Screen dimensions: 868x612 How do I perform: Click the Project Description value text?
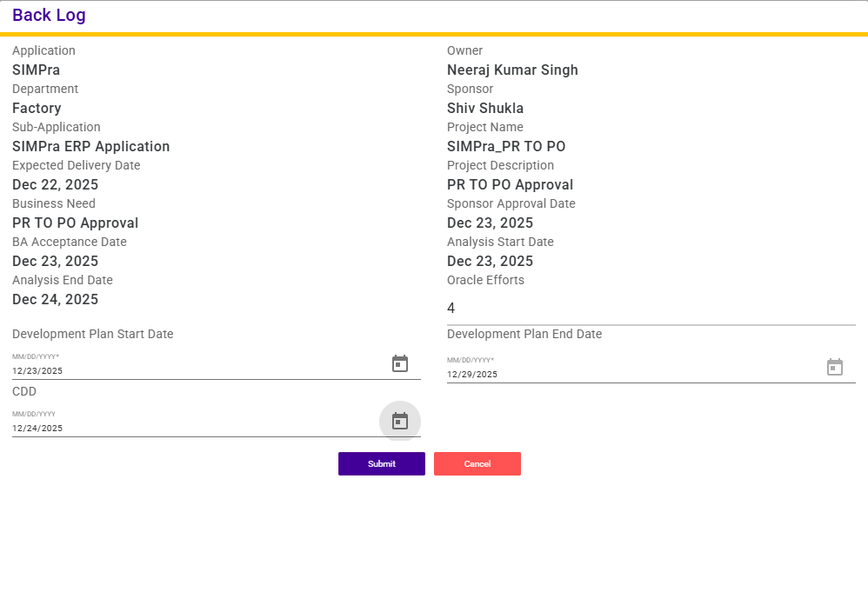click(x=510, y=185)
